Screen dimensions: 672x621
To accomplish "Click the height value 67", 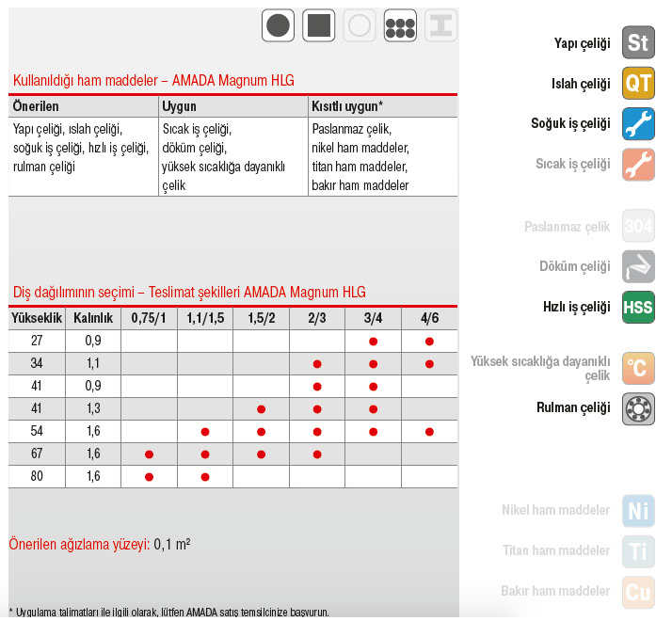I will coord(37,454).
